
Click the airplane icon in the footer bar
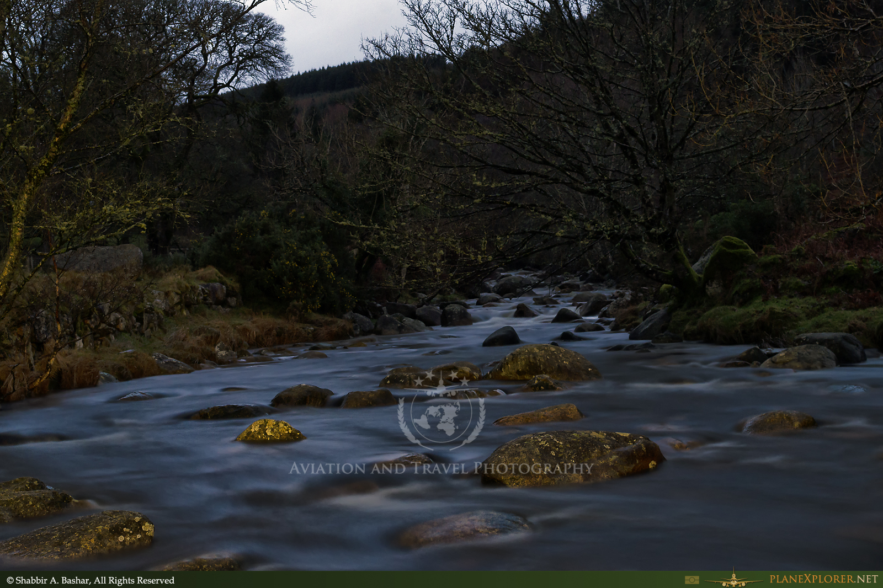pos(734,579)
